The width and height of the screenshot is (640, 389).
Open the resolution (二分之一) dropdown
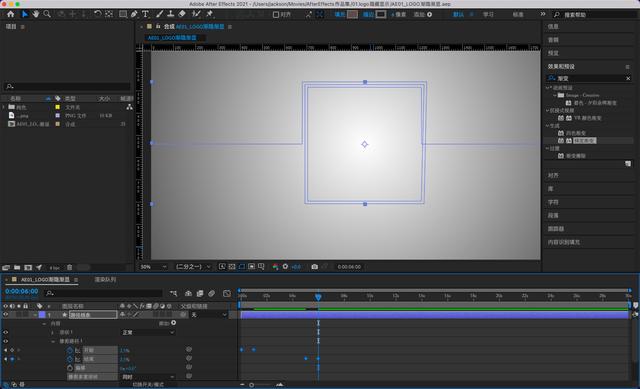[193, 267]
